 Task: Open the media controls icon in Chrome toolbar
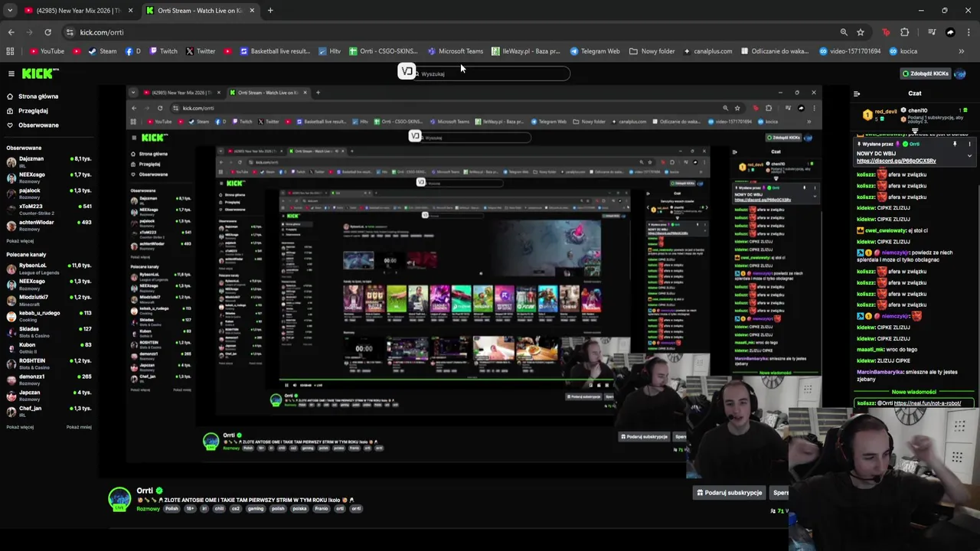point(932,32)
